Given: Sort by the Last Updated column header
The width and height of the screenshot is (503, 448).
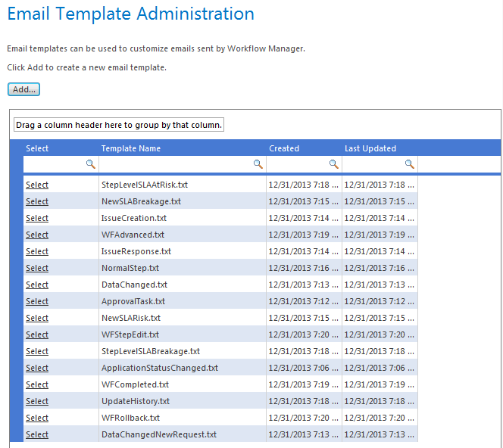Looking at the screenshot, I should [x=370, y=148].
